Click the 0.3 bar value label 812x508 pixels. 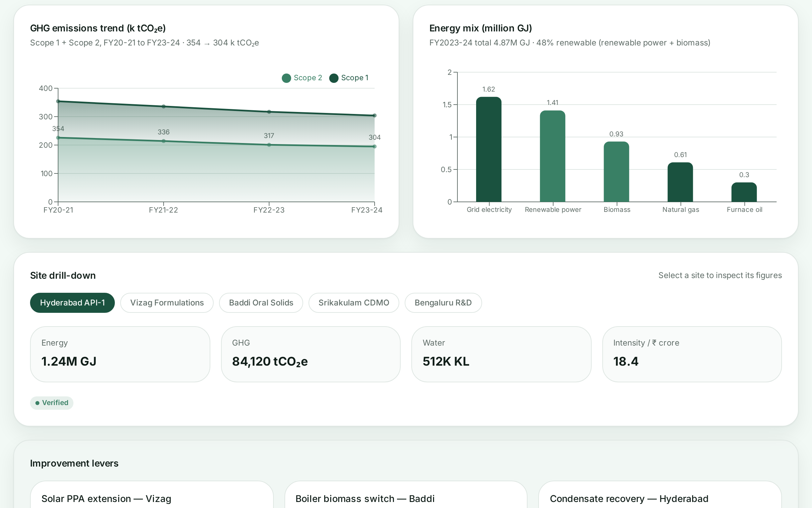click(744, 175)
